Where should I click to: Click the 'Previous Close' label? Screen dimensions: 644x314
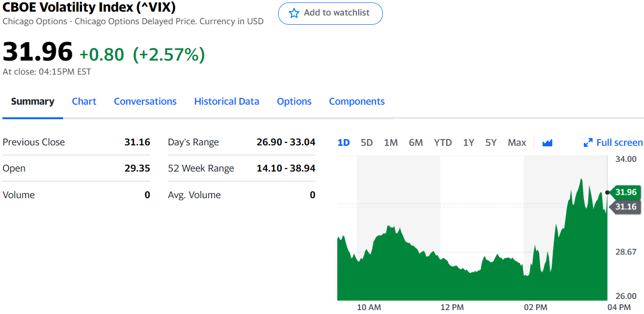[x=34, y=142]
